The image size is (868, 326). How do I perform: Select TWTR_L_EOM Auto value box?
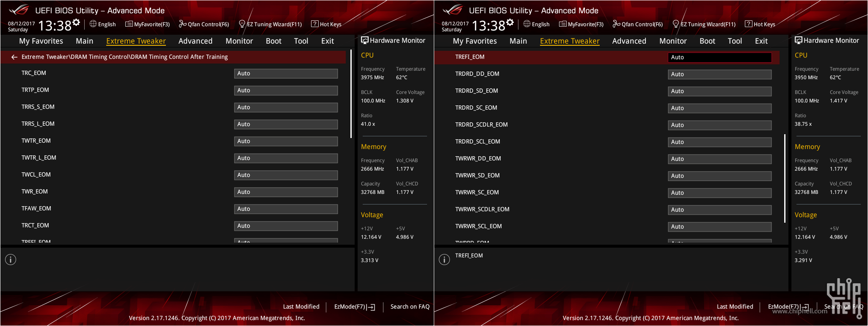point(286,158)
